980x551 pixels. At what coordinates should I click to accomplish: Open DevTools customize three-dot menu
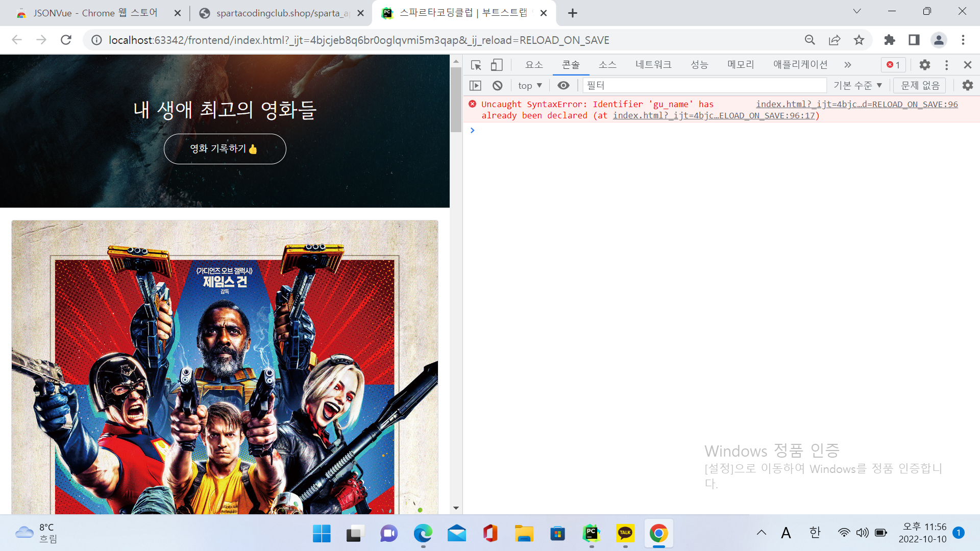tap(946, 65)
